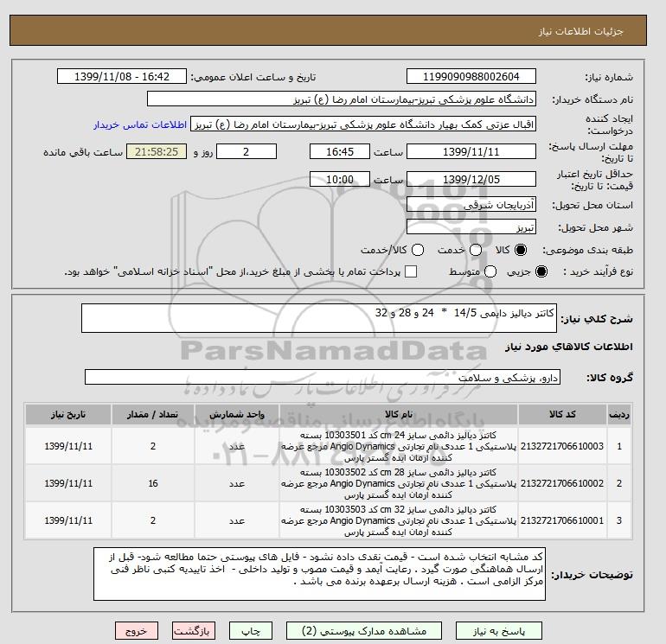Click the بازگشت back button

194,631
